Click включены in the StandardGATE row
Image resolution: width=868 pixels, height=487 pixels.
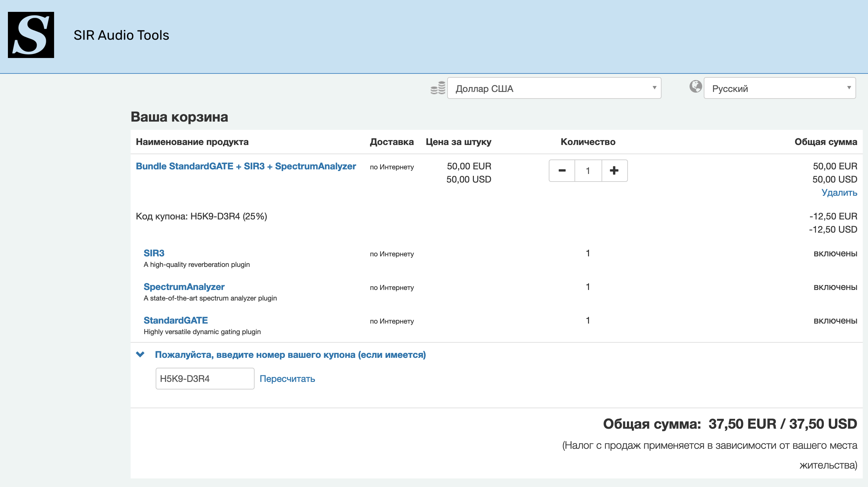tap(835, 321)
